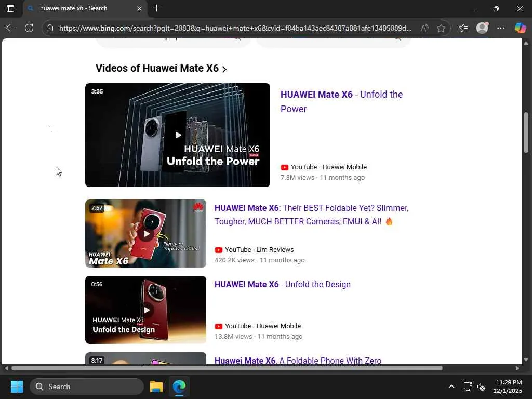This screenshot has height=399, width=532.
Task: Refresh the page with the reload icon
Action: 29,28
